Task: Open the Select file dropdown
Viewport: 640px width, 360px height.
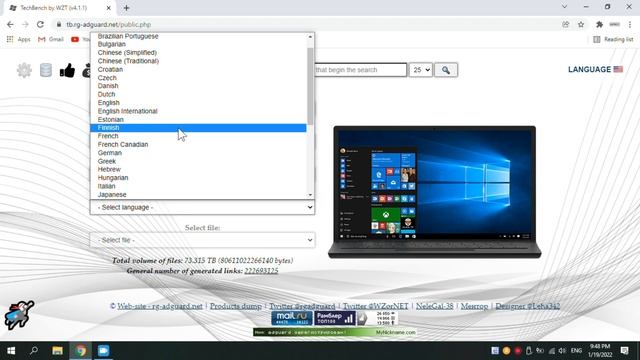Action: click(x=202, y=240)
